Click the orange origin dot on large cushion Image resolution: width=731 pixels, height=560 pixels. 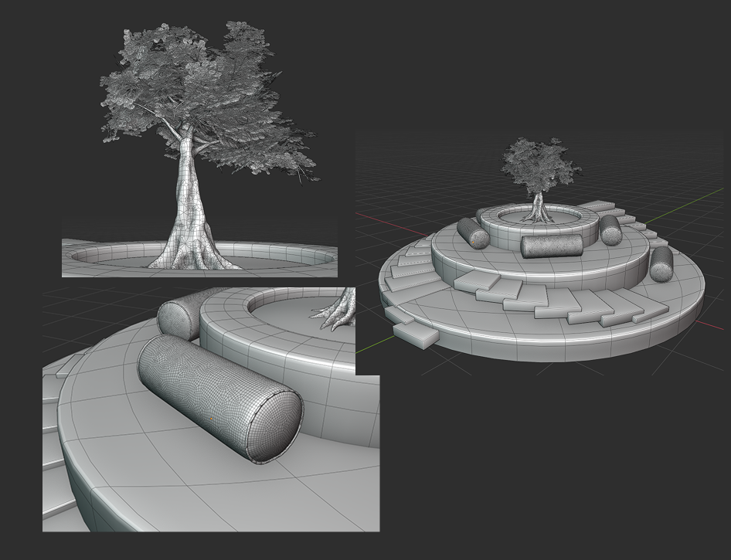(x=211, y=419)
